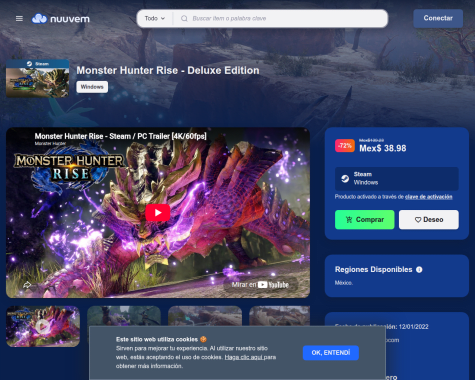Click the Regiones Disponibles info icon
This screenshot has height=380, width=475.
(419, 270)
